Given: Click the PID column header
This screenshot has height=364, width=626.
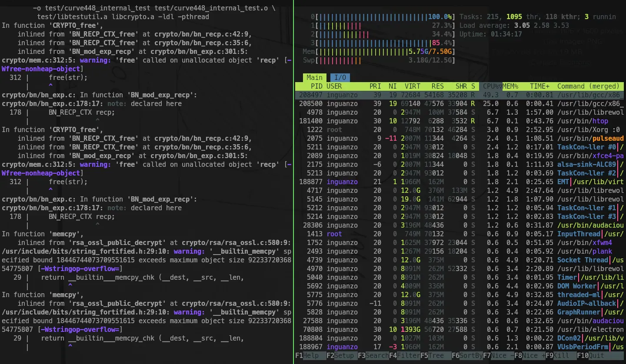Looking at the screenshot, I should (316, 86).
